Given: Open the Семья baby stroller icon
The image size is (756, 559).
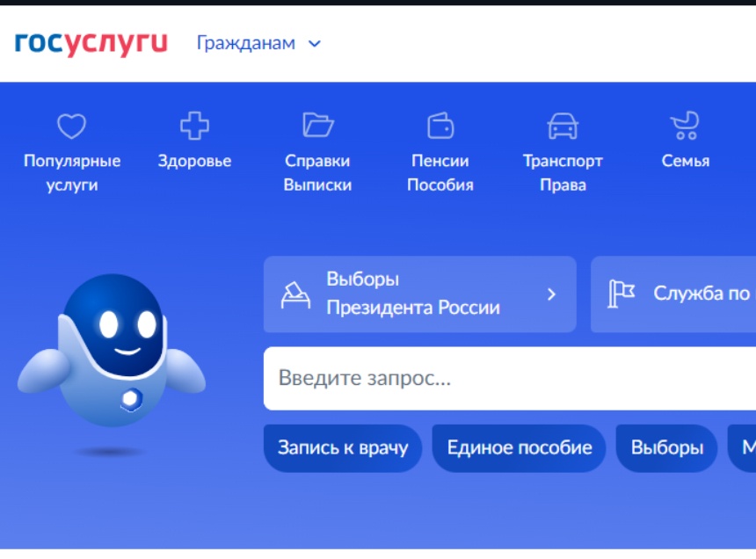Looking at the screenshot, I should 685,126.
